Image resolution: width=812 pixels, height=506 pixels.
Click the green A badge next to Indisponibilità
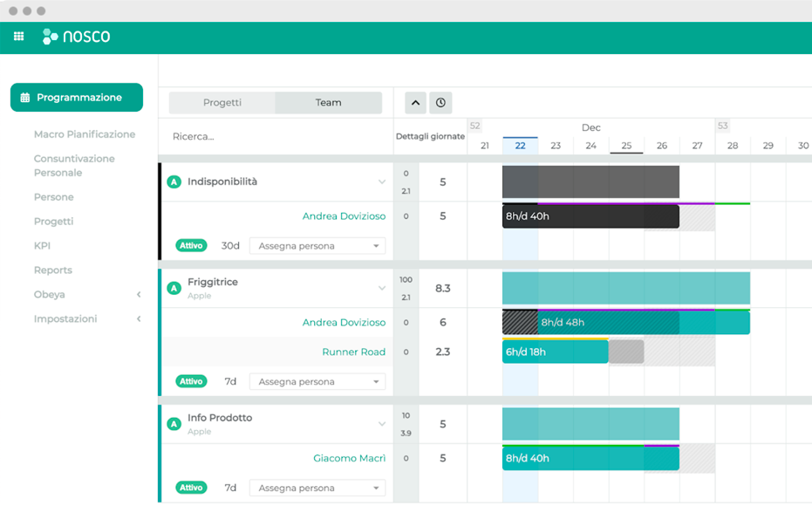click(174, 182)
